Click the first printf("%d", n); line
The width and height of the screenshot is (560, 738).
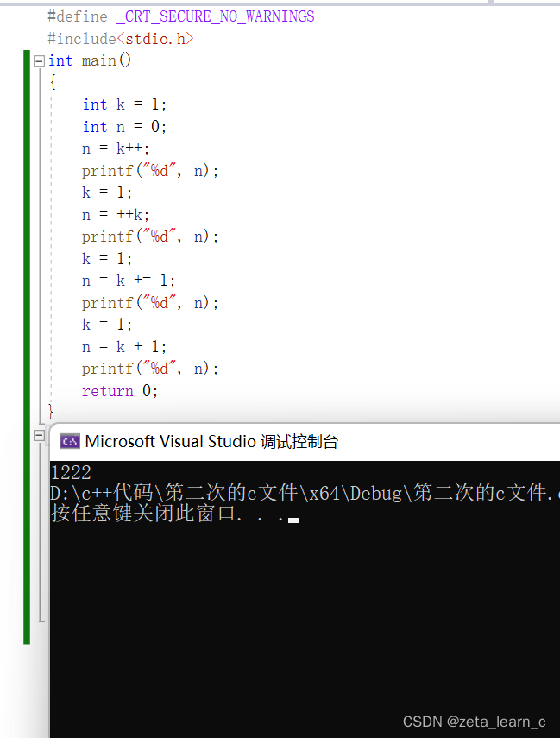[x=150, y=171]
